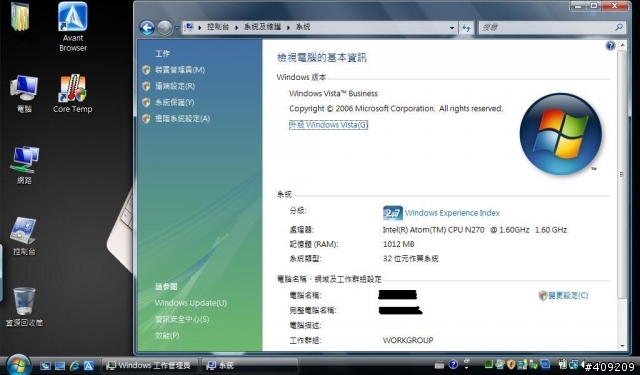640x375 pixels.
Task: Launch Avant Browser from Quick Launch
Action: pyautogui.click(x=89, y=366)
